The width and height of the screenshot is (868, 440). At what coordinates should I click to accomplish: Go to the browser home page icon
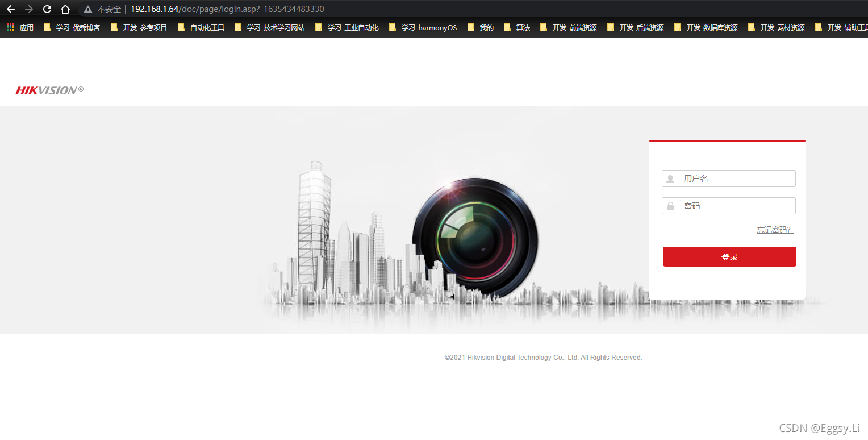click(x=65, y=9)
